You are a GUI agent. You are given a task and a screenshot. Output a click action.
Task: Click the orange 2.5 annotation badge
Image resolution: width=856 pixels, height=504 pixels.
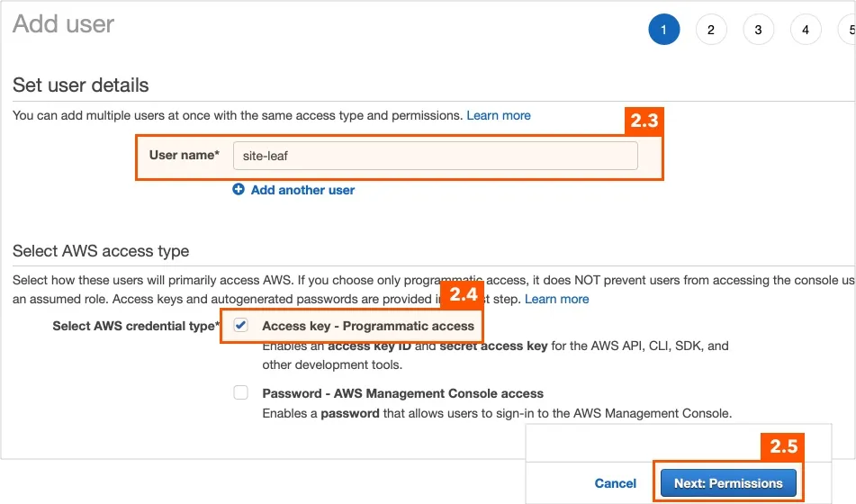[783, 446]
